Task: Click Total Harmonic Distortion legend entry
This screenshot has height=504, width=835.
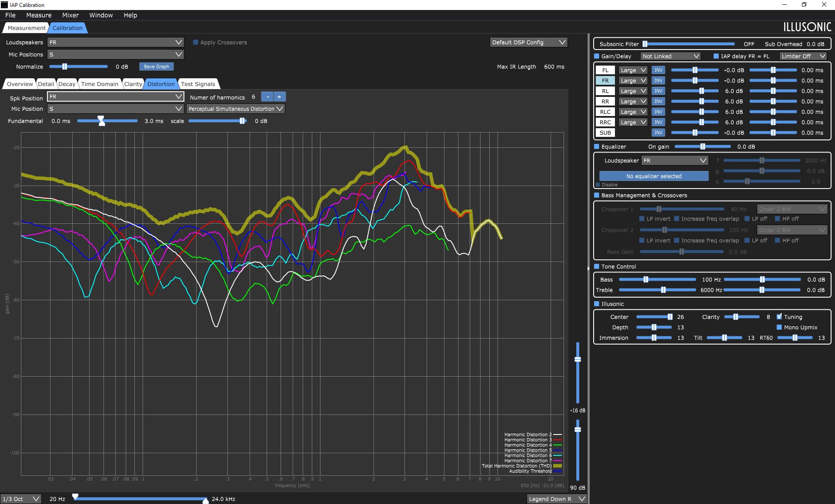Action: coord(521,466)
